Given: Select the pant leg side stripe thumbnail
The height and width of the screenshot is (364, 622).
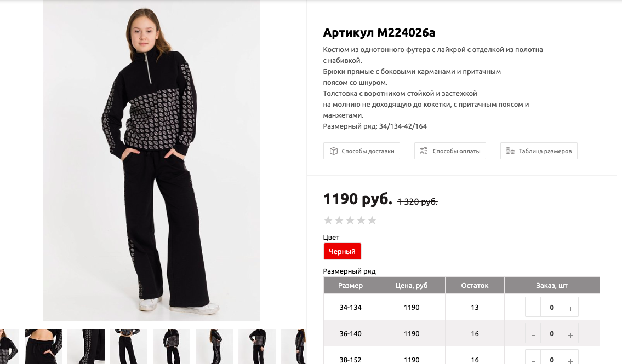Looking at the screenshot, I should click(x=86, y=346).
